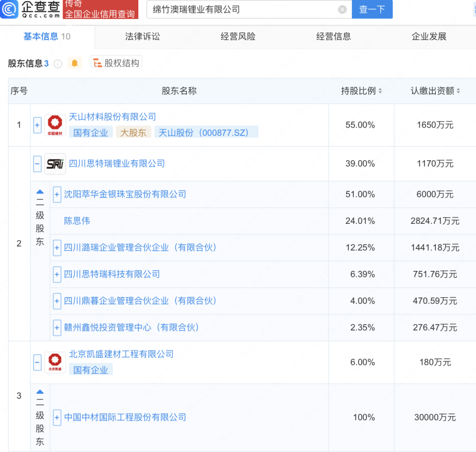Expand 赣州鑫悦投资管理中心 row

pos(57,328)
